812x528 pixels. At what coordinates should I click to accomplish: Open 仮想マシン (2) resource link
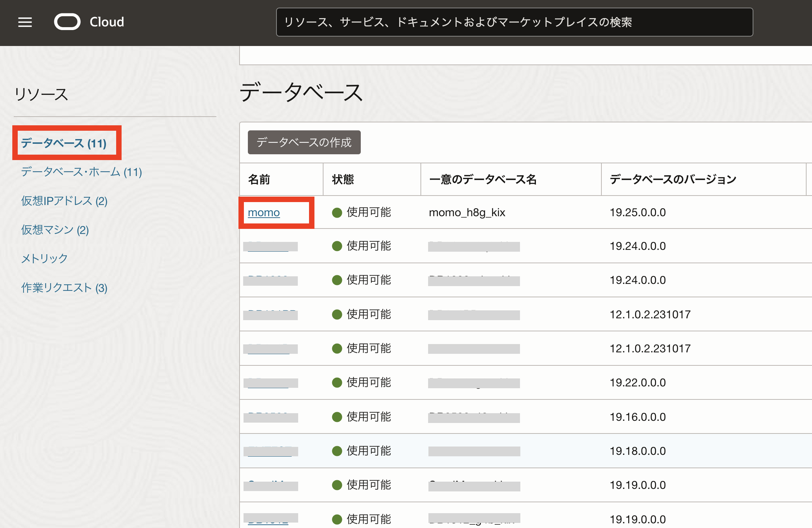coord(55,230)
